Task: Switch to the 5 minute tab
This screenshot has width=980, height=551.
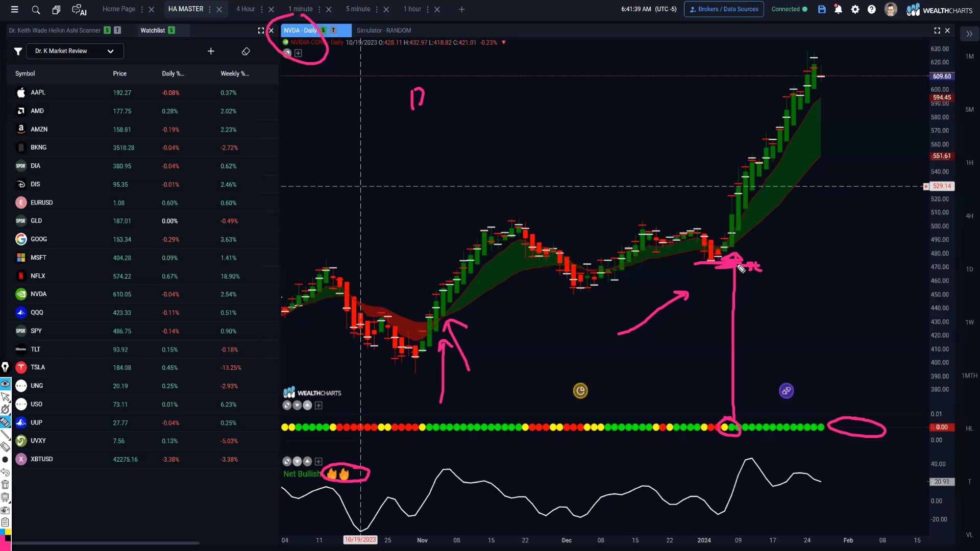Action: [358, 9]
